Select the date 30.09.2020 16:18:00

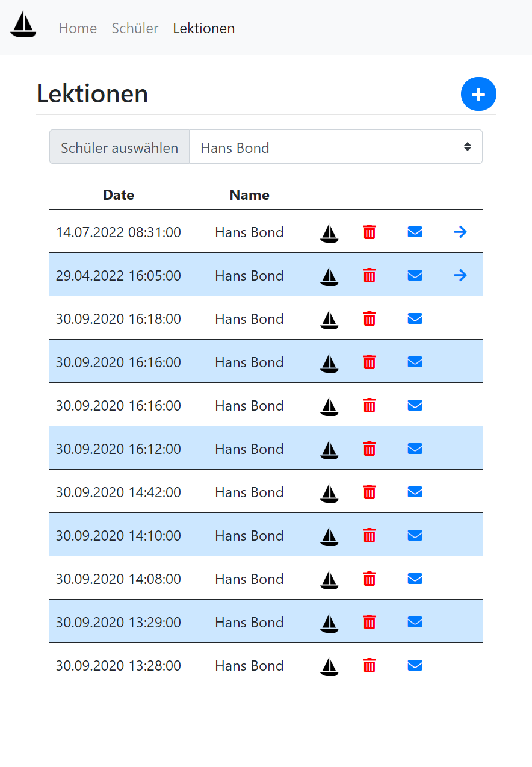pyautogui.click(x=119, y=319)
